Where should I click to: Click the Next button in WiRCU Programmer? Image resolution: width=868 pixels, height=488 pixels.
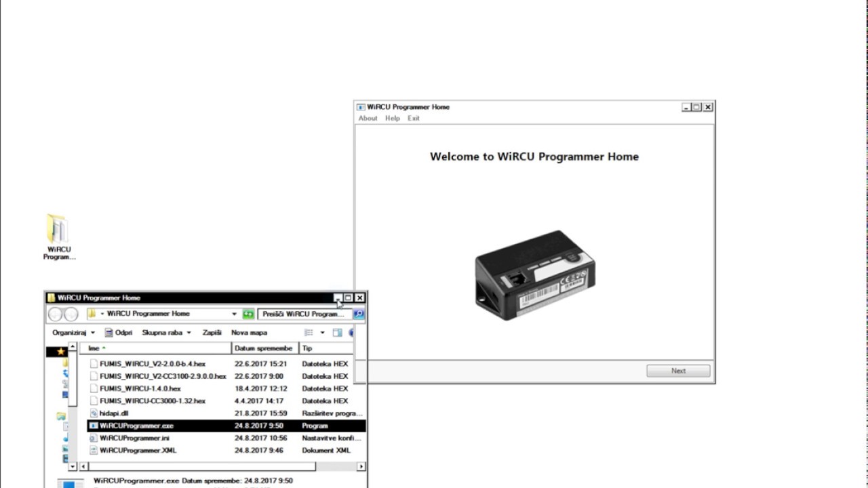678,371
